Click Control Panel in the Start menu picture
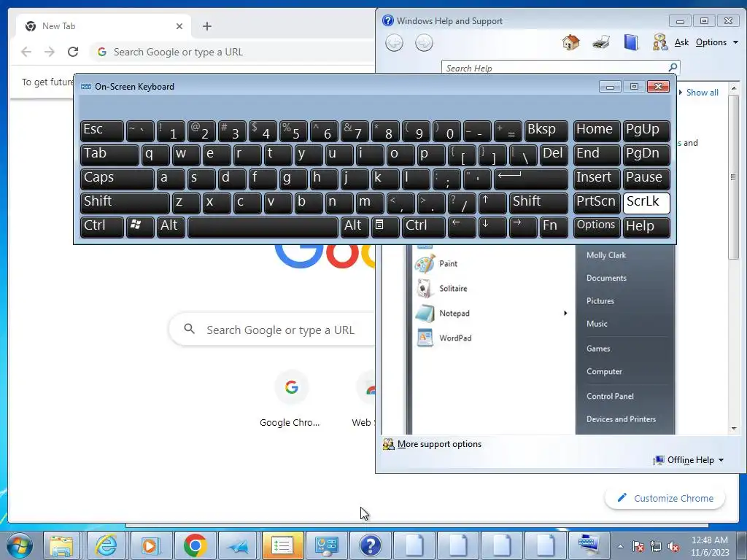The width and height of the screenshot is (747, 560). tap(610, 396)
